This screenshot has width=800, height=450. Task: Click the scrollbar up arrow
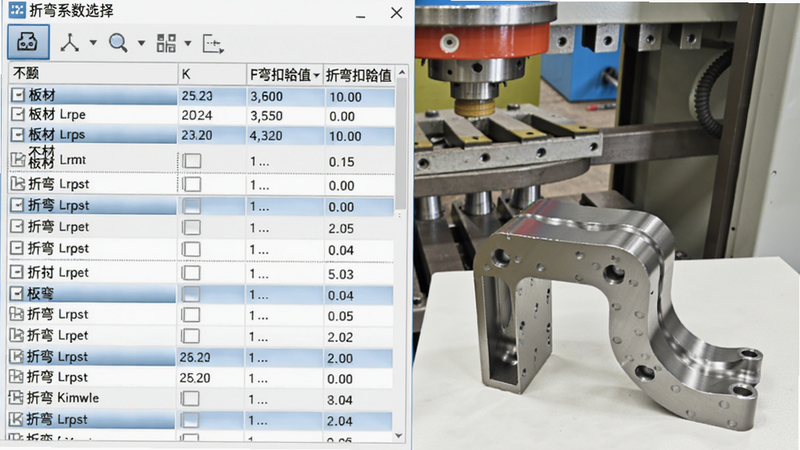tap(402, 73)
